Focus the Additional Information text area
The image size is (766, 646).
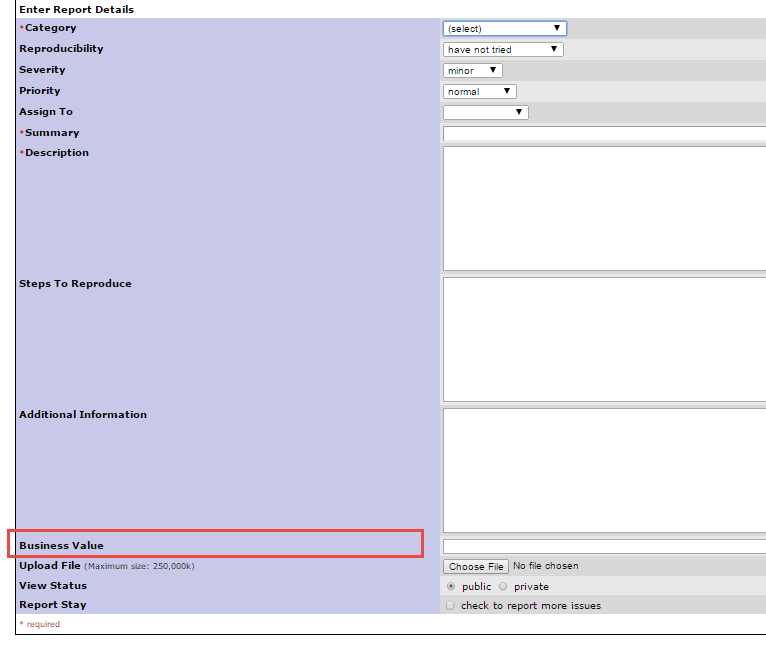604,470
